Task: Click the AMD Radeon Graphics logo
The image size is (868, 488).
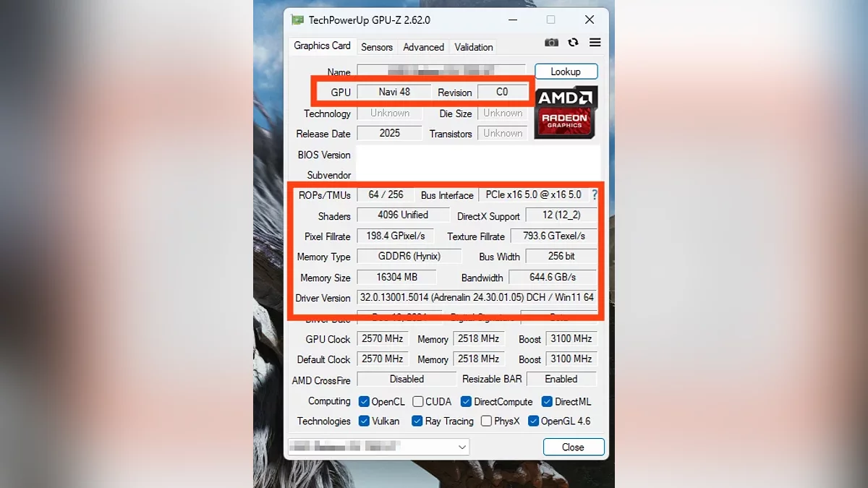Action: click(566, 112)
